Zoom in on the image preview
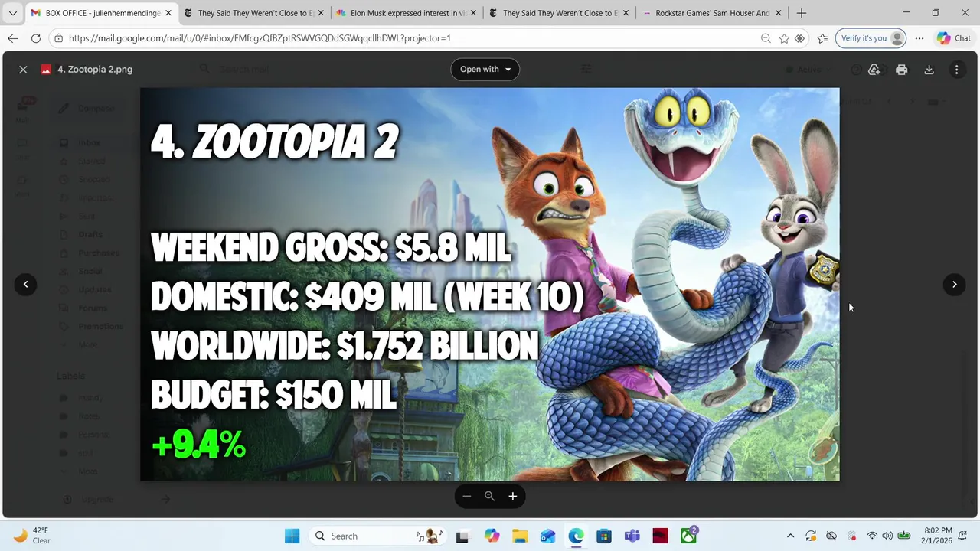The width and height of the screenshot is (980, 551). coord(513,496)
